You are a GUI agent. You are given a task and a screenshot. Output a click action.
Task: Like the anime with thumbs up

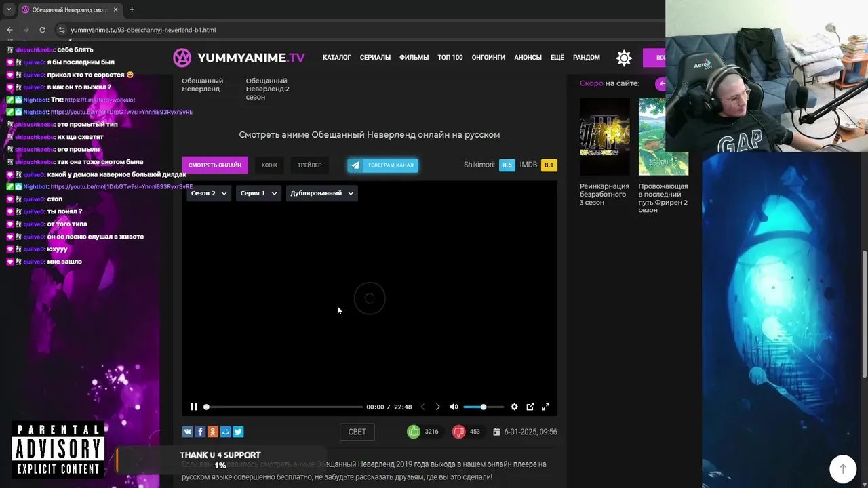414,432
